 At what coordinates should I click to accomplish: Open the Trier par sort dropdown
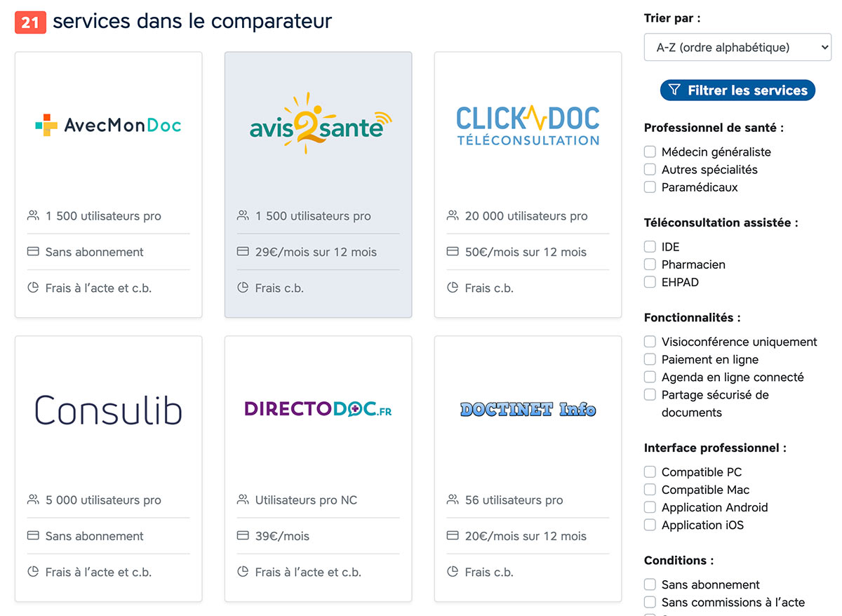[x=737, y=47]
